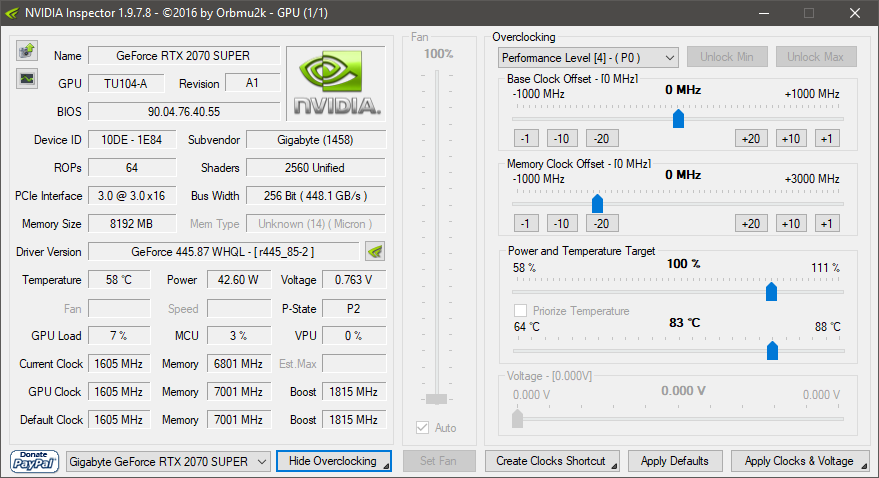
Task: Open driver profile settings icon next to Driver Version
Action: click(374, 252)
